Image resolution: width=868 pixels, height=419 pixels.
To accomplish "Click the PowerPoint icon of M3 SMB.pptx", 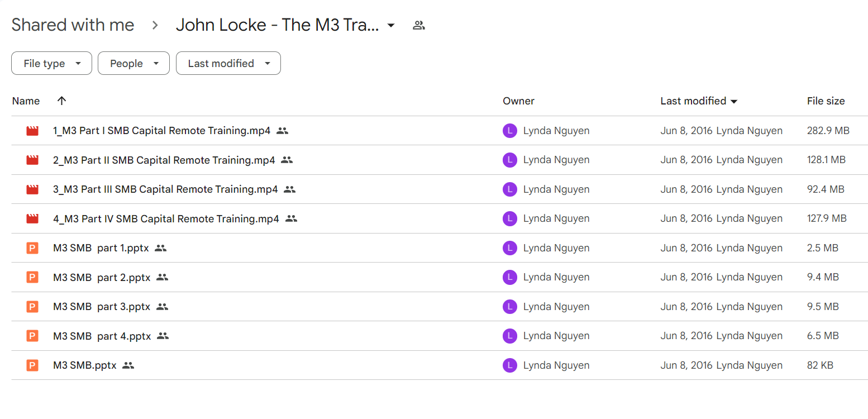I will click(32, 365).
